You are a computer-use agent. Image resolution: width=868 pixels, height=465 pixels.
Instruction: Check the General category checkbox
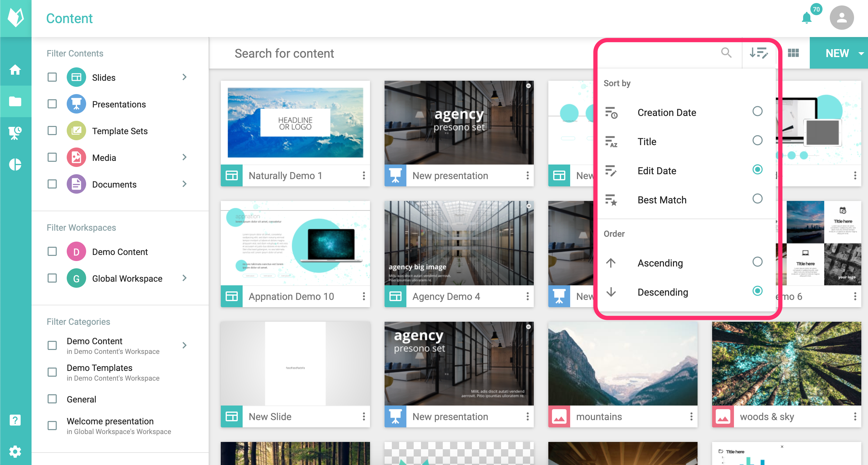click(52, 399)
